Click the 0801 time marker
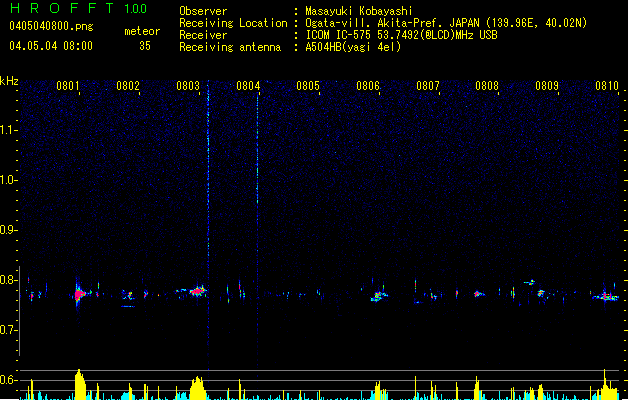Image resolution: width=629 pixels, height=400 pixels. (x=67, y=86)
